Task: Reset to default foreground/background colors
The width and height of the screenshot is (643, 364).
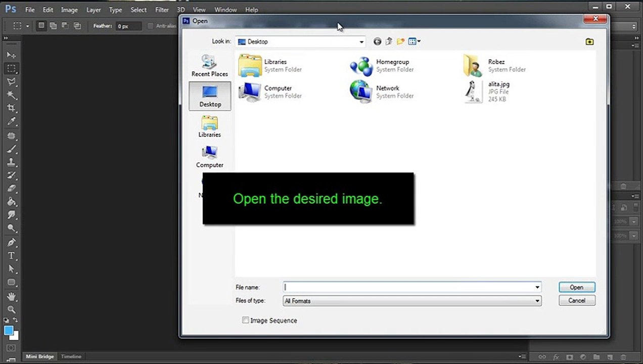Action: pyautogui.click(x=6, y=320)
